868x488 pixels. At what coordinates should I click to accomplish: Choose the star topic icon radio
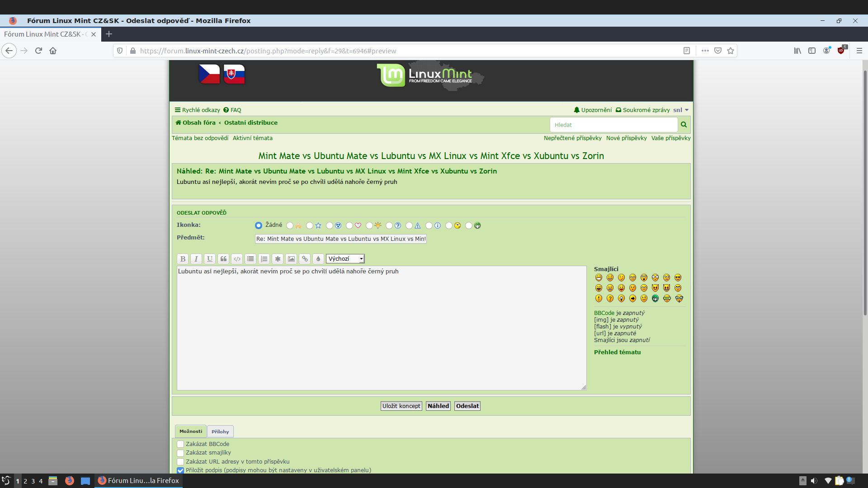[310, 225]
